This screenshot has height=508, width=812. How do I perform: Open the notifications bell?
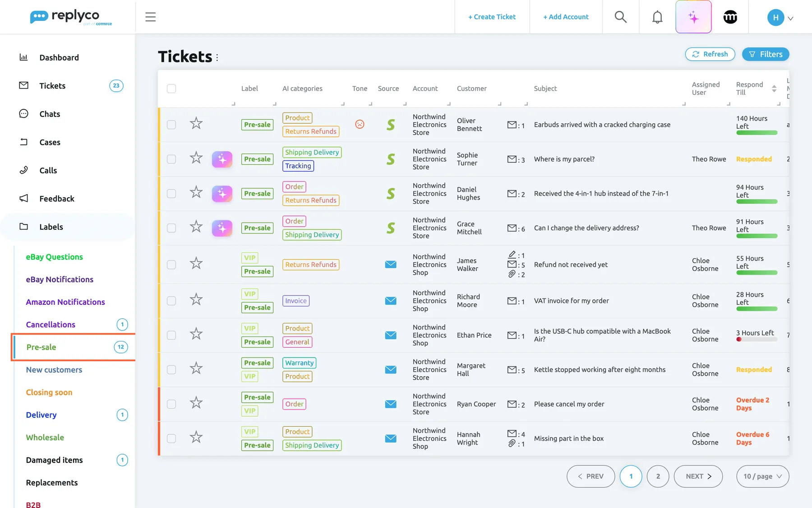(657, 17)
